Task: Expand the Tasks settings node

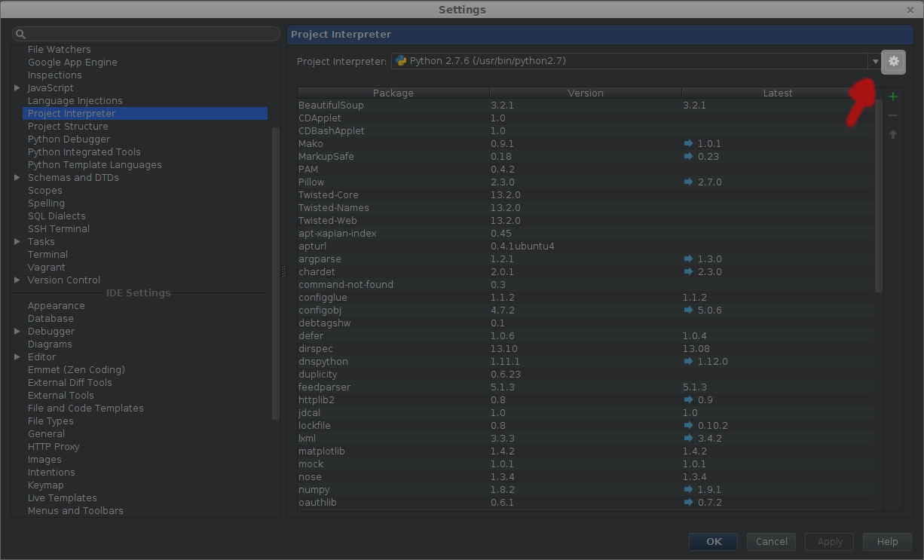Action: coord(17,242)
